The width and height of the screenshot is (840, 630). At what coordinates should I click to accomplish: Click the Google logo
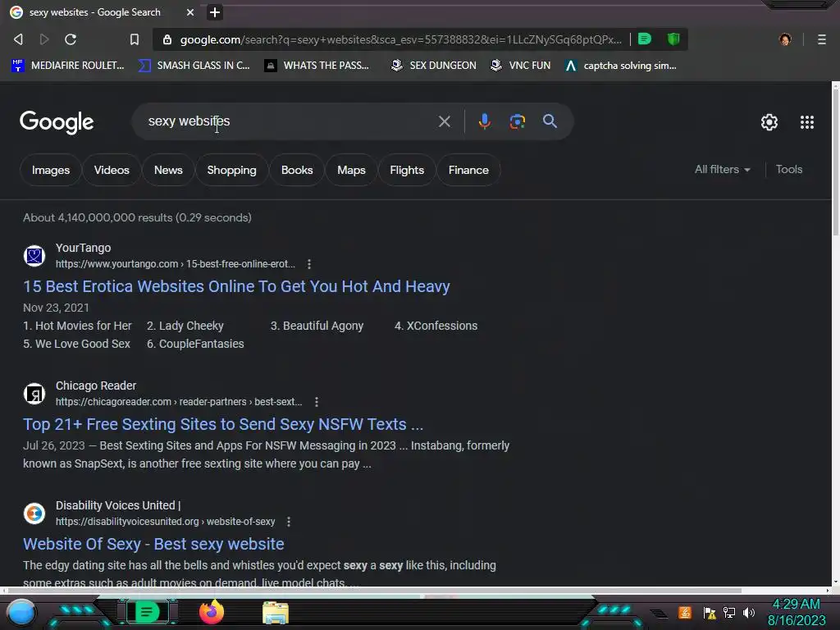[x=57, y=122]
